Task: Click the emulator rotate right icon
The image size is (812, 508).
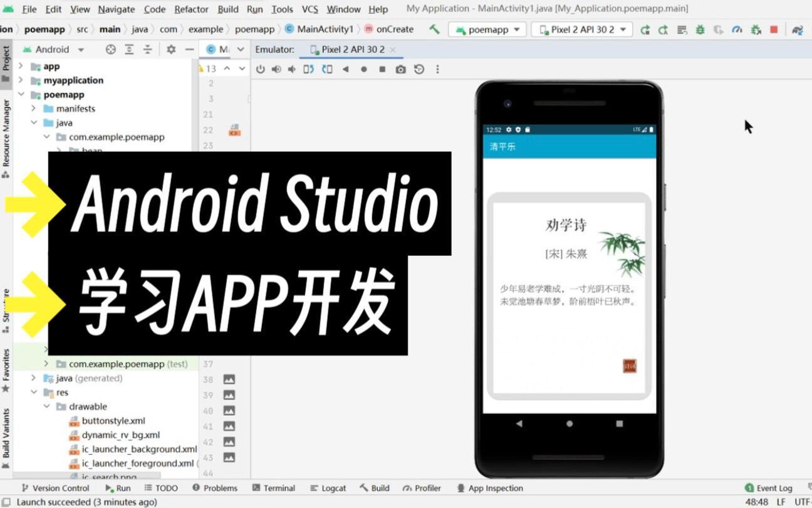Action: click(326, 70)
